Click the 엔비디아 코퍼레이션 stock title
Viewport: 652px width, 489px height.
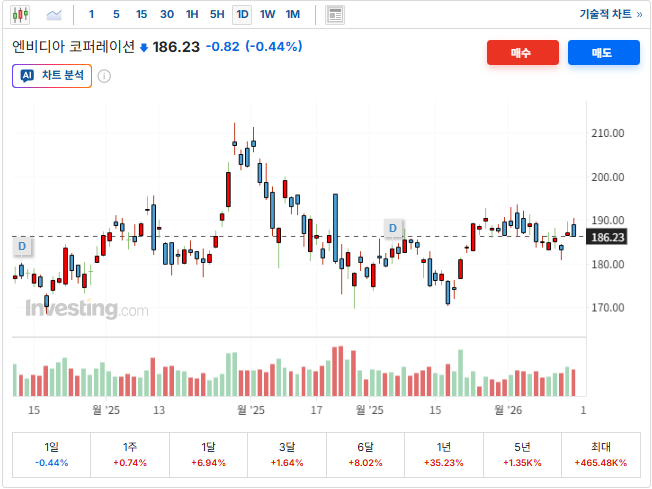point(73,46)
